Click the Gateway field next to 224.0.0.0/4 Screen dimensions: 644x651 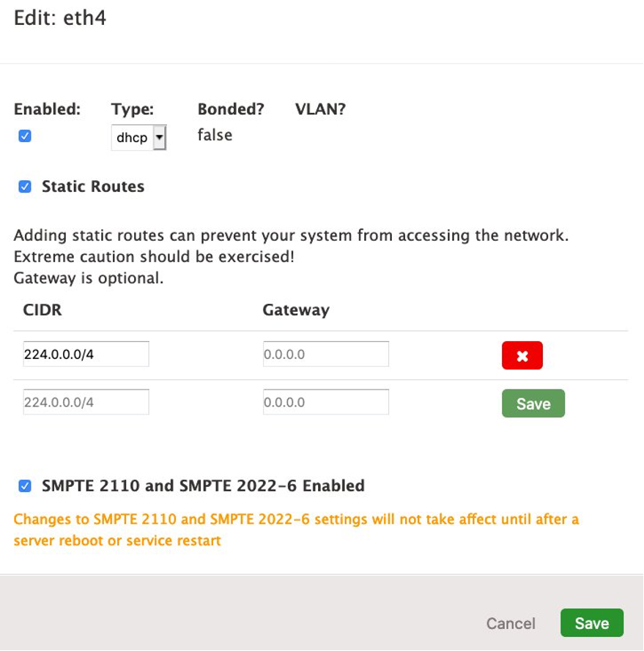(x=326, y=353)
